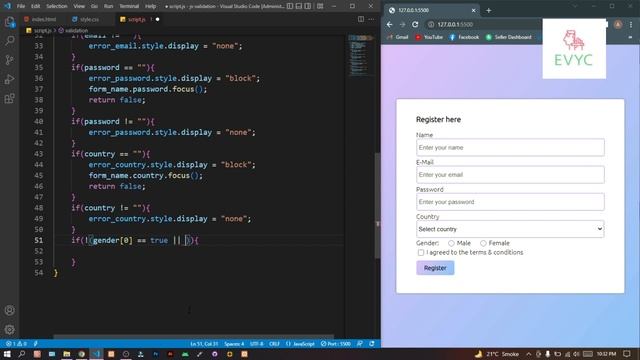Screen dimensions: 640x360
Task: Go forward in the browser
Action: click(402, 24)
